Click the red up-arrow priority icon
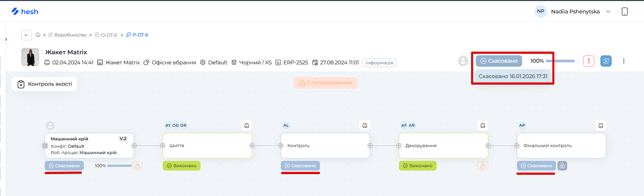 point(589,61)
